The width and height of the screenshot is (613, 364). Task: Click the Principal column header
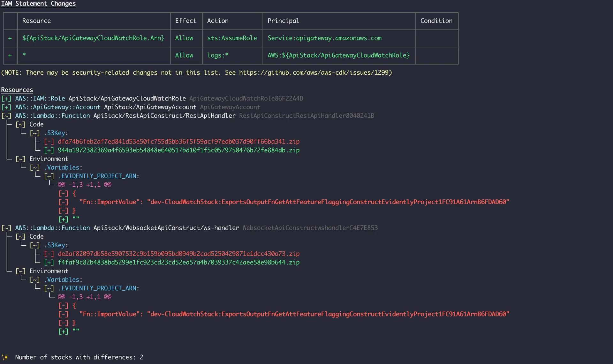coord(283,21)
